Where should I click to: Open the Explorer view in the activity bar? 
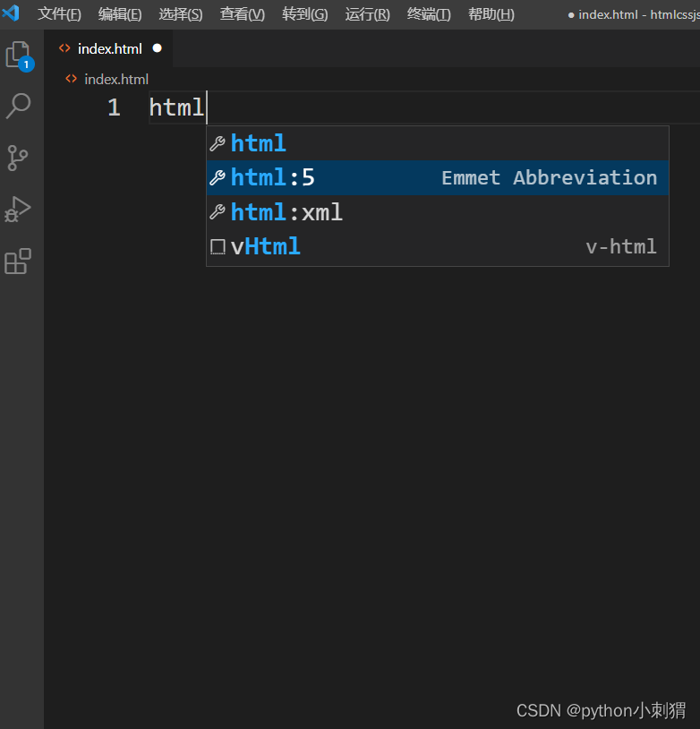point(18,54)
